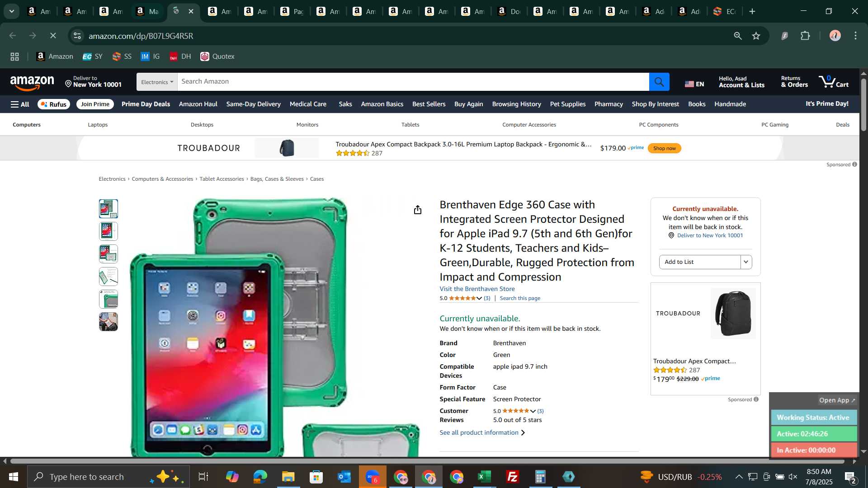The image size is (868, 488).
Task: Click the Join Prime button
Action: tap(95, 104)
